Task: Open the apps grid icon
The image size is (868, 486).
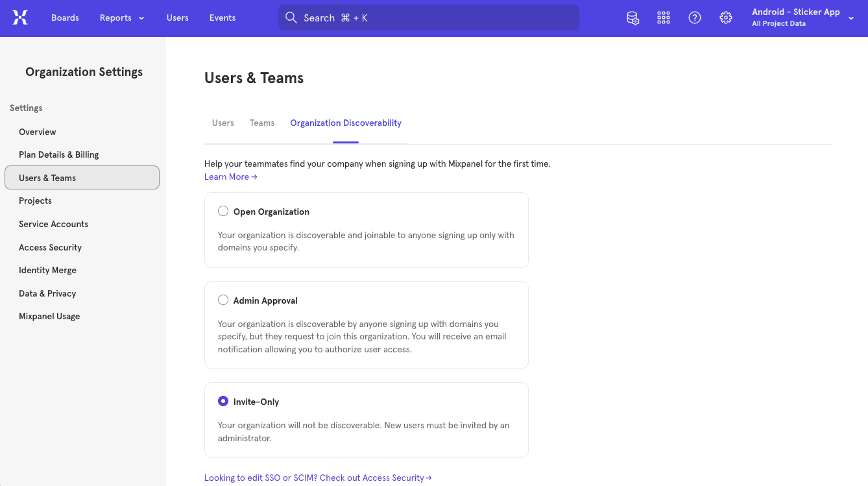Action: 663,18
